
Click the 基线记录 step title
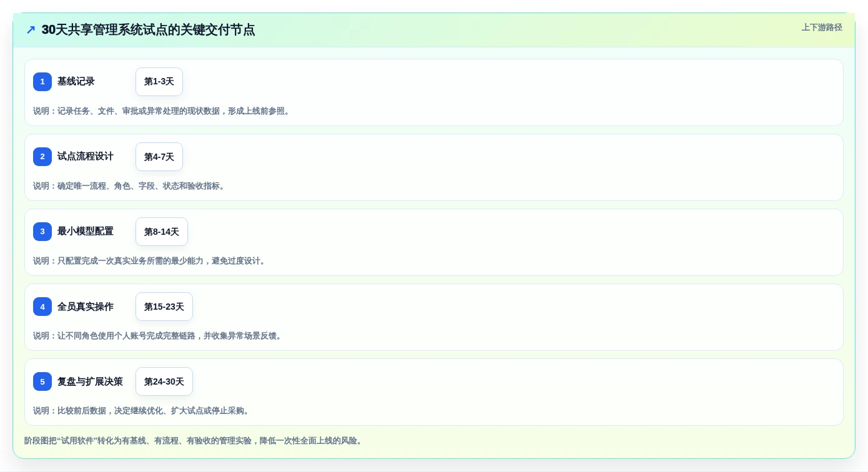click(76, 82)
